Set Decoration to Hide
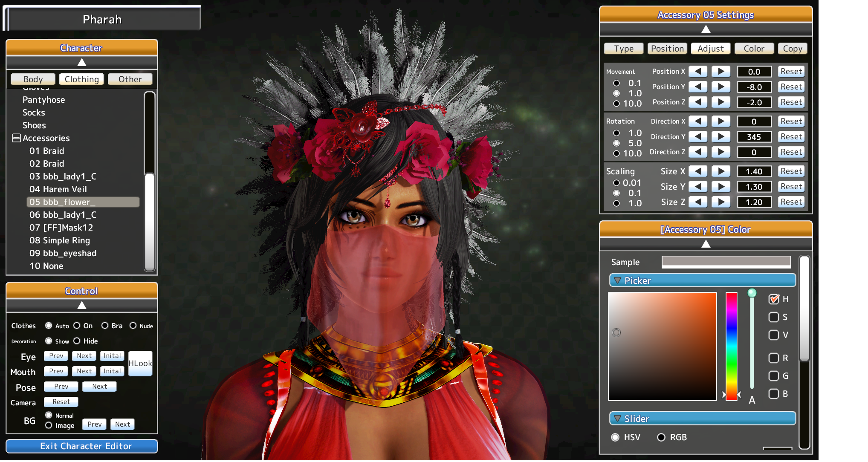868x462 pixels. click(77, 341)
